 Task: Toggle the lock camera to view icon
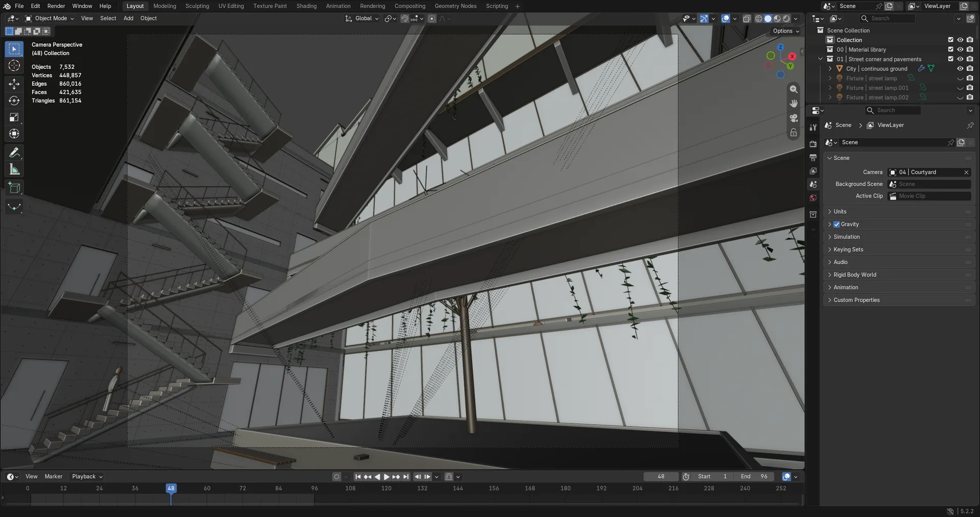coord(794,133)
